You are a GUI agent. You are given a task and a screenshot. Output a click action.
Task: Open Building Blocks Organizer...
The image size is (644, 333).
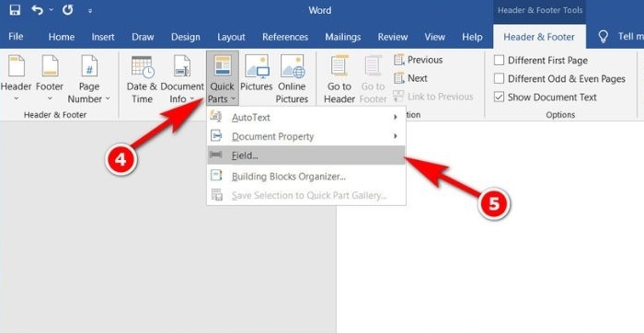pyautogui.click(x=306, y=177)
